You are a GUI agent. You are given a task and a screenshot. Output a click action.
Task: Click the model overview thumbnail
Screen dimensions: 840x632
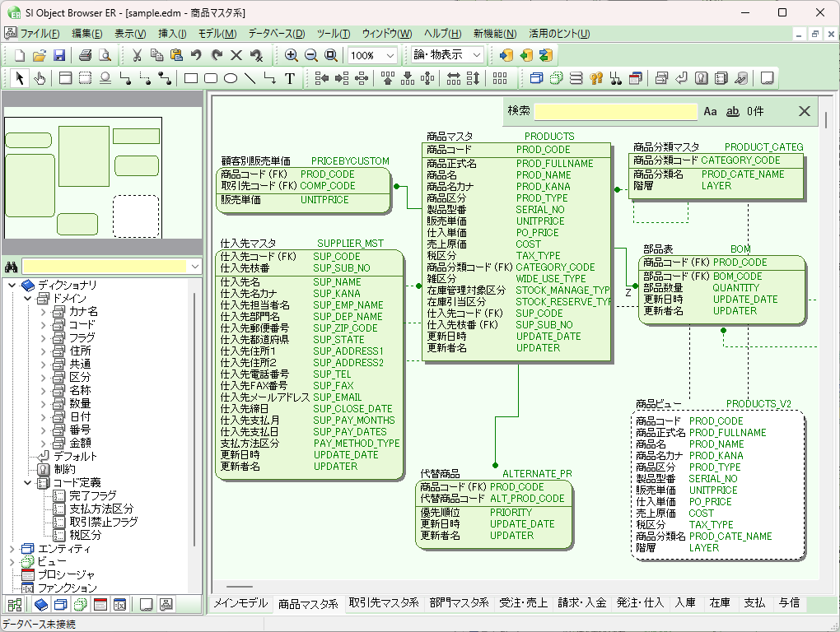[x=83, y=178]
